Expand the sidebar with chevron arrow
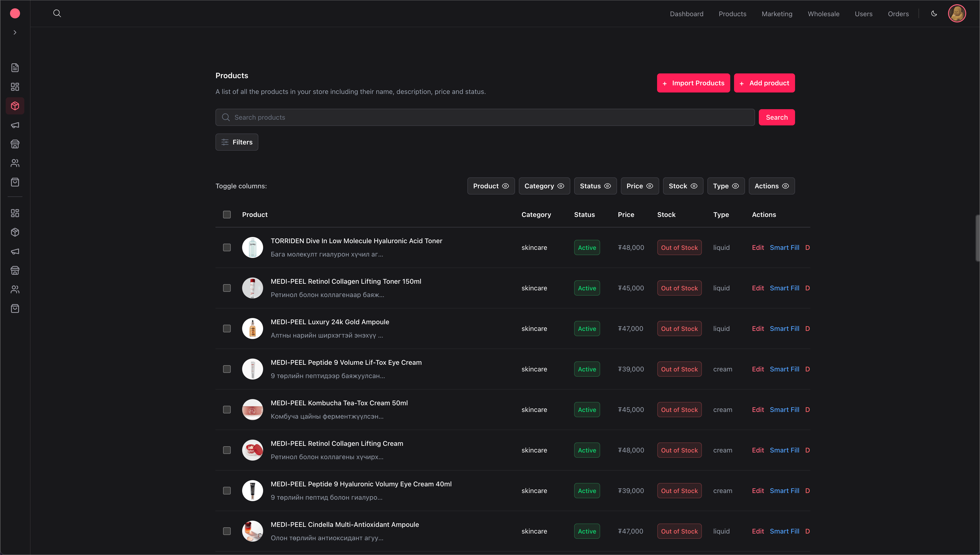980x555 pixels. [15, 32]
